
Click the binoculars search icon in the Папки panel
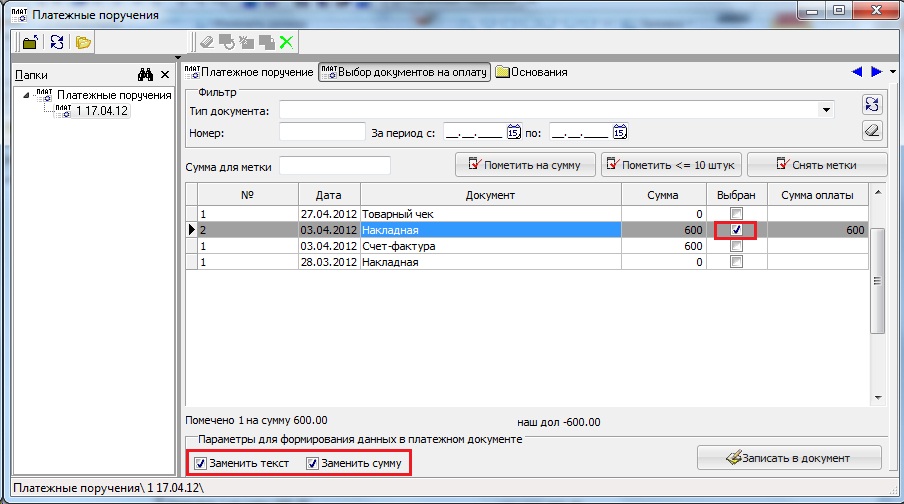click(145, 74)
